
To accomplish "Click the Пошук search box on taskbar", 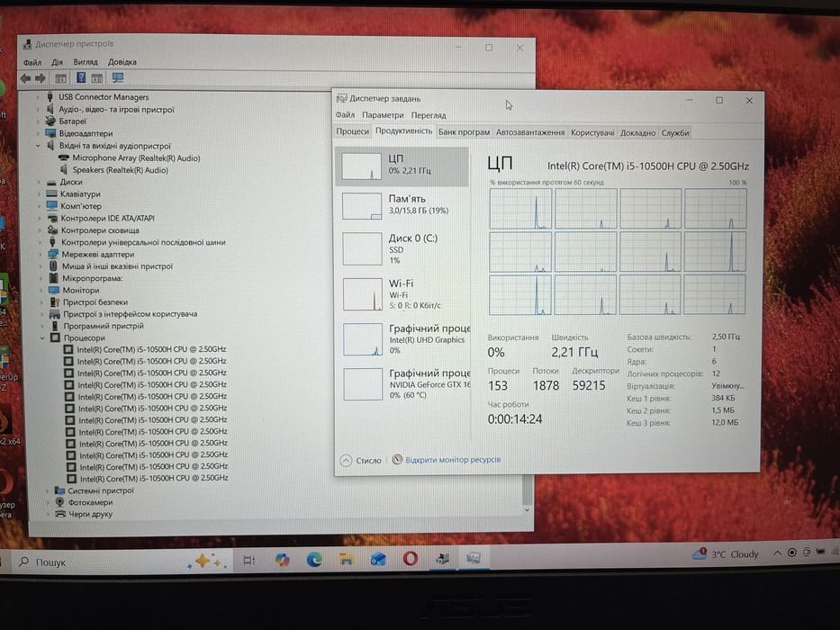I will [118, 562].
